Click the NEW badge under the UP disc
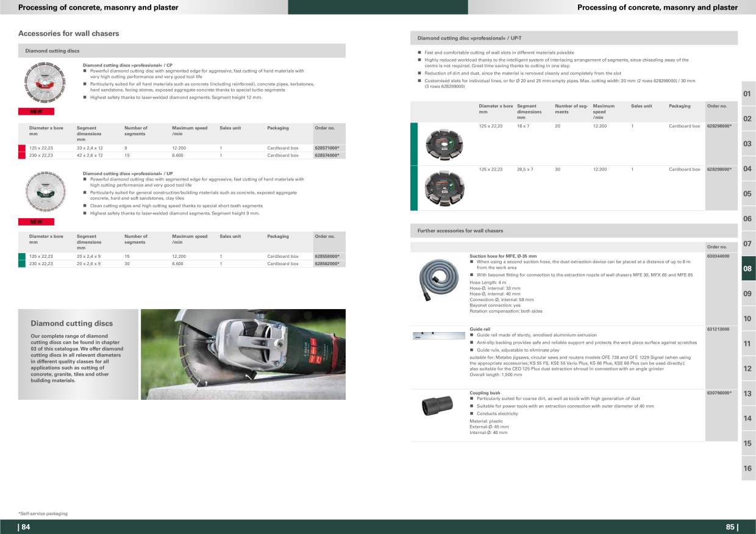This screenshot has height=534, width=756. click(36, 222)
